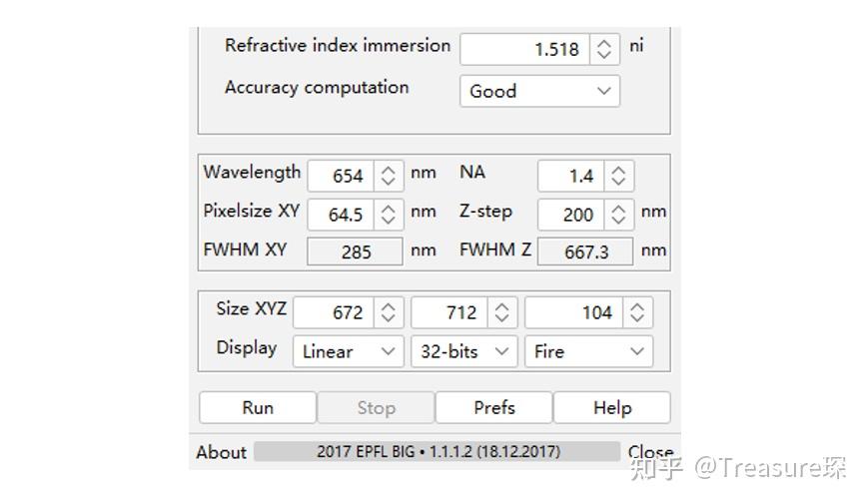Click the refractive index immersion spinner arrows
Screen dimensions: 868x503
604,49
